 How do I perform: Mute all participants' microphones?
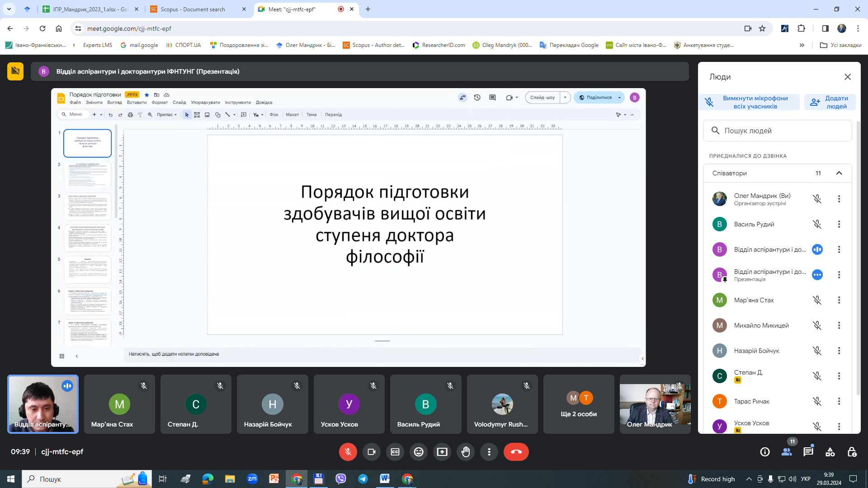749,102
